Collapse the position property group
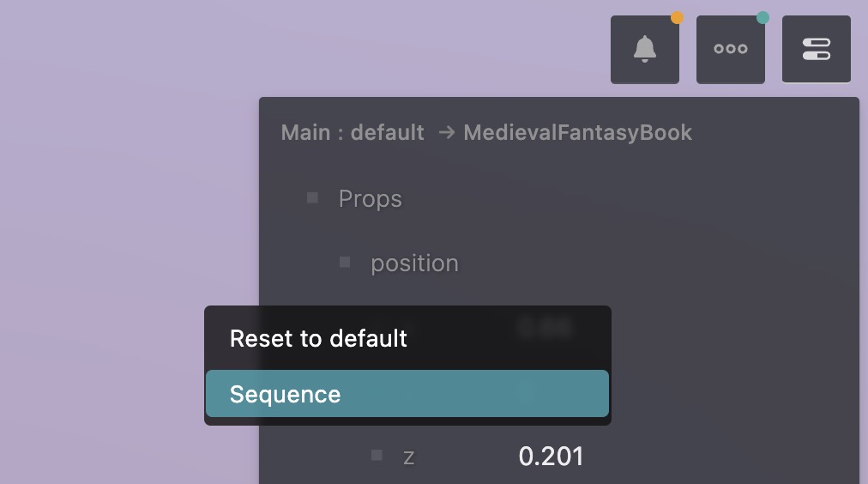The width and height of the screenshot is (868, 484). click(414, 263)
